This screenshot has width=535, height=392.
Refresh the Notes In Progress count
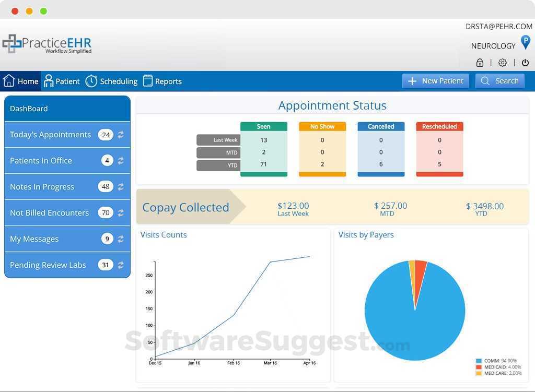(121, 186)
